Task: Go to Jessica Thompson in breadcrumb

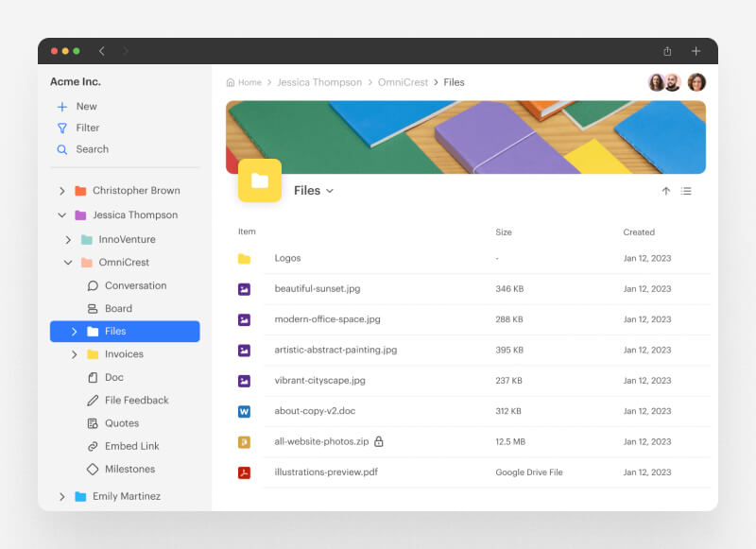Action: pos(319,82)
